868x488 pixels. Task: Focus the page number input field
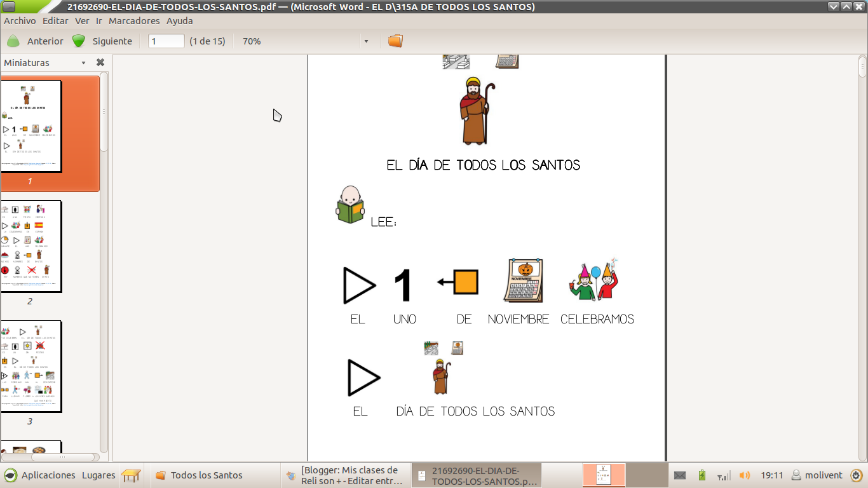click(166, 41)
